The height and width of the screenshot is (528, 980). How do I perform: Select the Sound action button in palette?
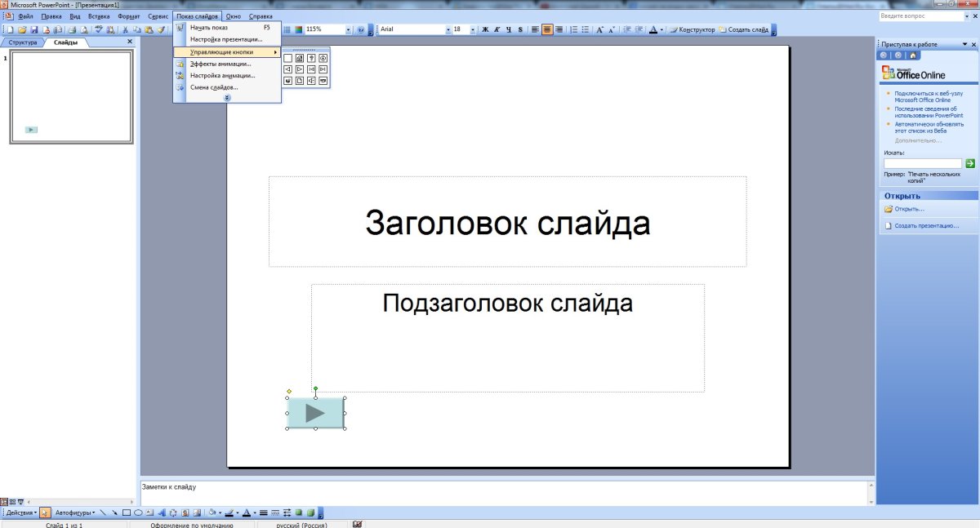pyautogui.click(x=310, y=79)
